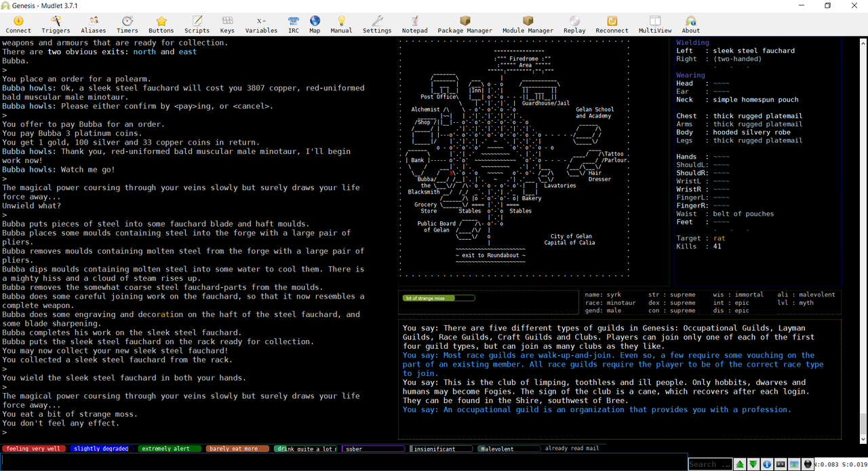
Task: Open the Triggers editor
Action: point(56,24)
